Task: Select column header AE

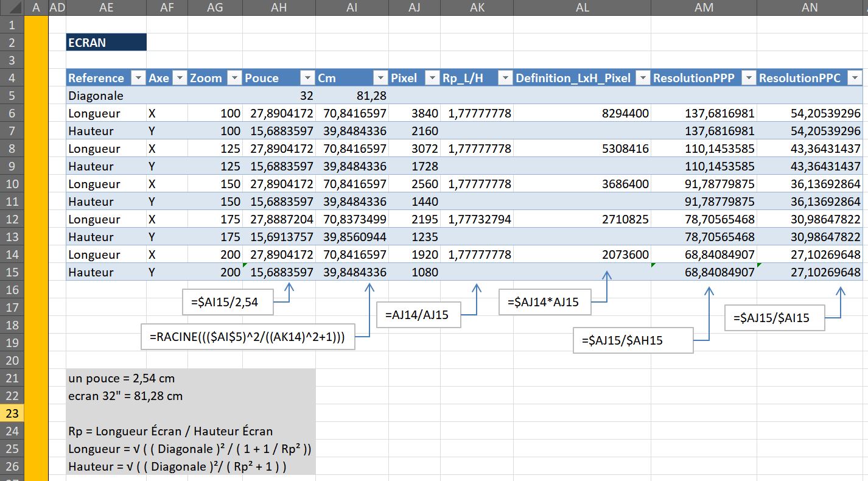Action: tap(106, 7)
